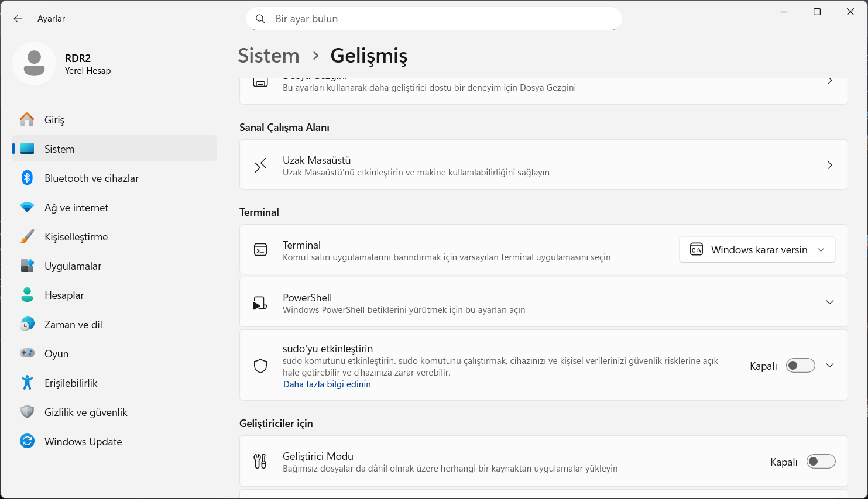Viewport: 868px width, 499px height.
Task: Click the Erişilebilirlik accessibility icon
Action: [27, 383]
